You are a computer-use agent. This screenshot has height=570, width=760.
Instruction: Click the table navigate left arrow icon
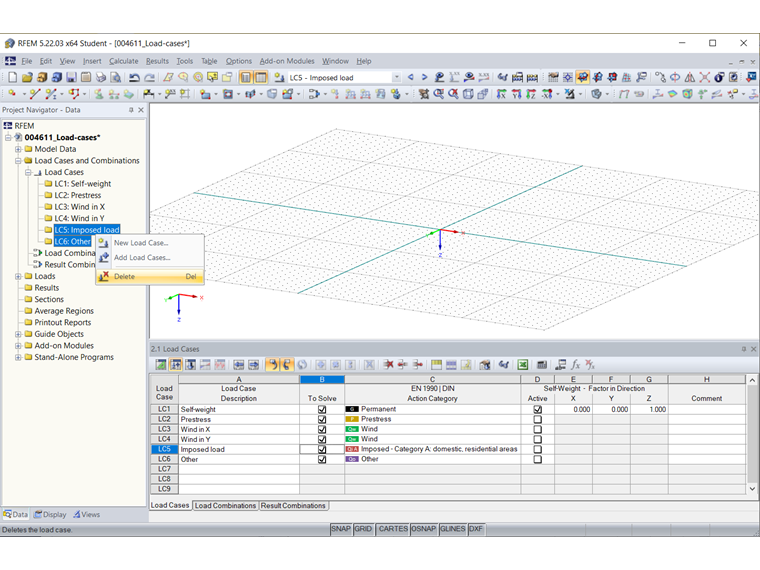coord(238,364)
